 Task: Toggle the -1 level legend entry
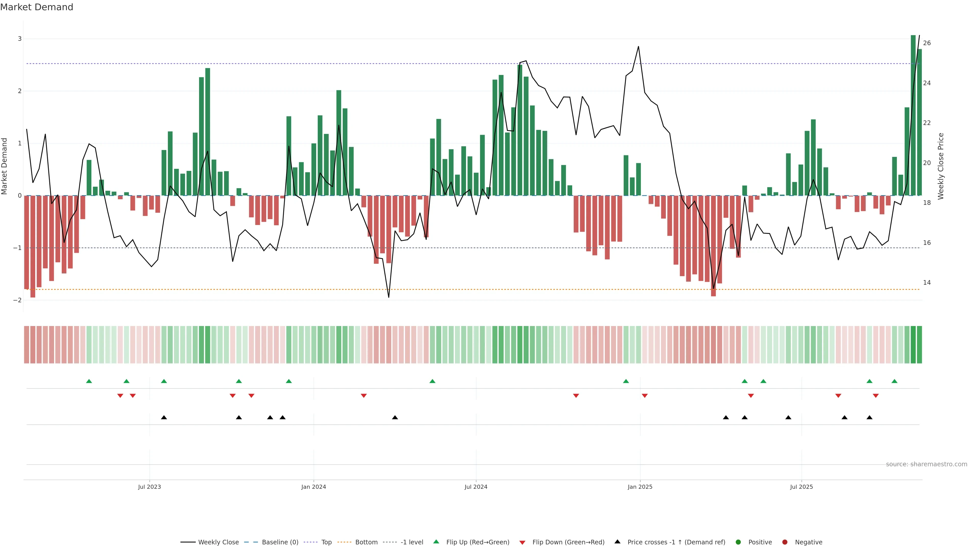tap(412, 542)
